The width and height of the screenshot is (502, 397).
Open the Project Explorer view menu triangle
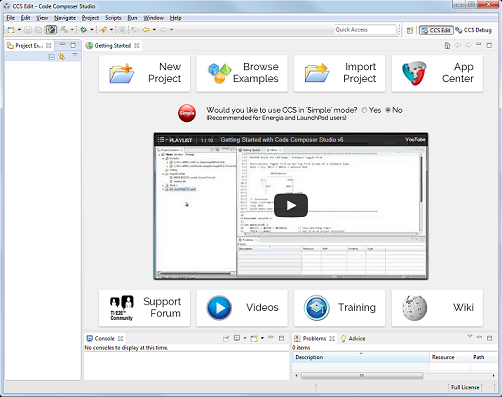coord(75,55)
